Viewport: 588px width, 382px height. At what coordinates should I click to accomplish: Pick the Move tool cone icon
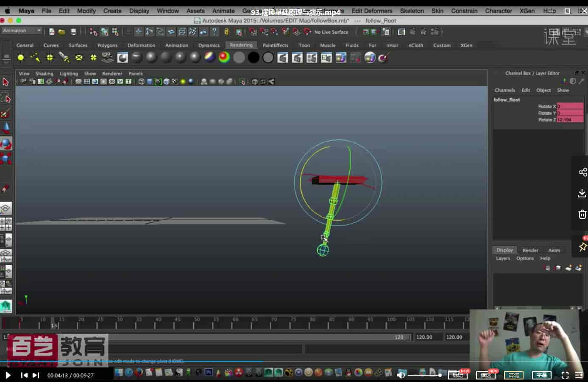coord(6,128)
